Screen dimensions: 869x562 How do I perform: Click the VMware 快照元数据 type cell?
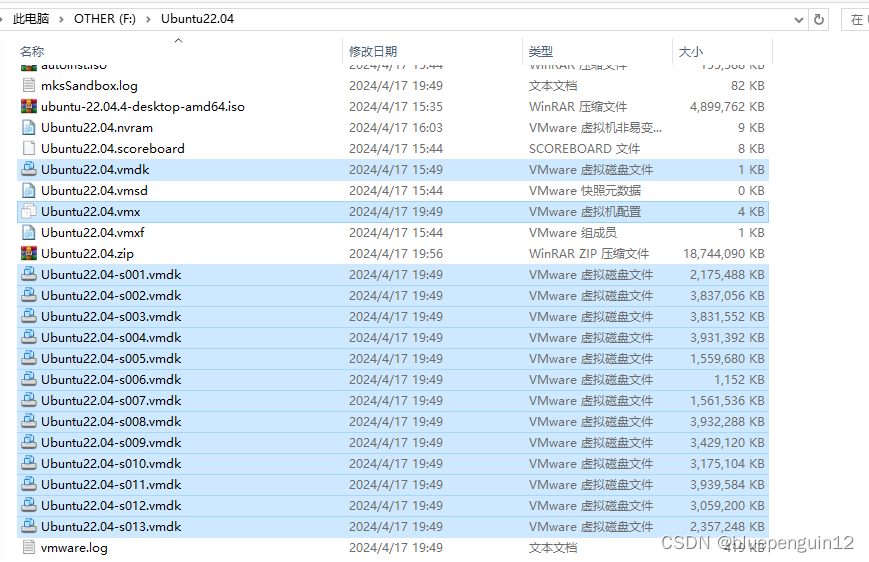[x=585, y=191]
